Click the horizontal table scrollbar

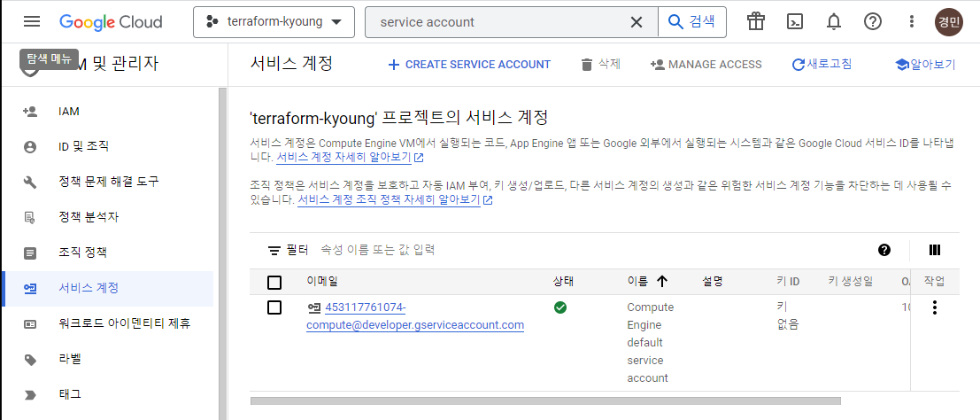coord(545,401)
